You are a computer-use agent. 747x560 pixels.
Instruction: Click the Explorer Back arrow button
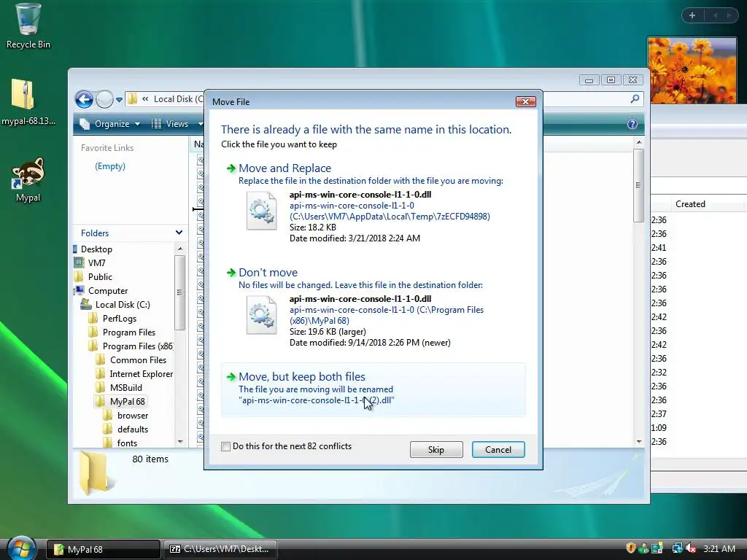point(84,99)
